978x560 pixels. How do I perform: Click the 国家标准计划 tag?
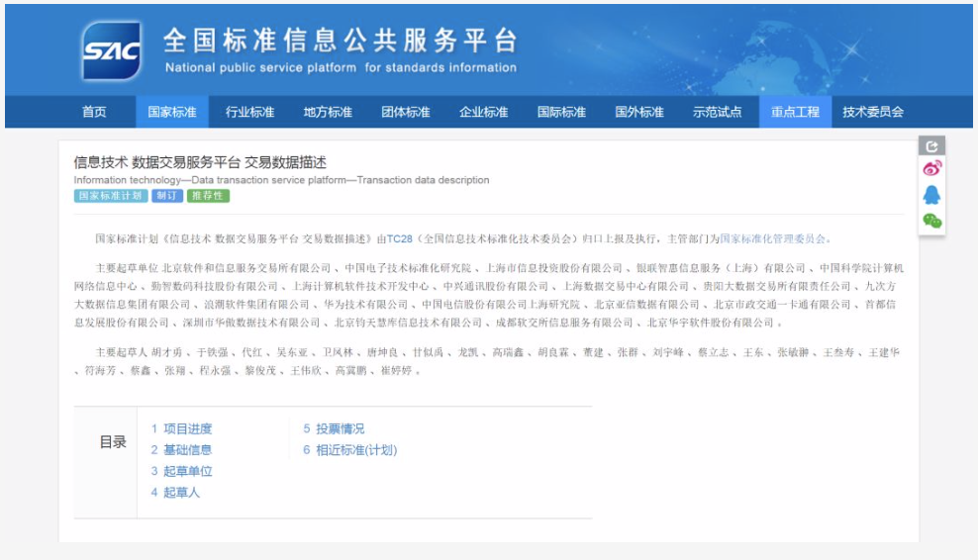pos(110,196)
